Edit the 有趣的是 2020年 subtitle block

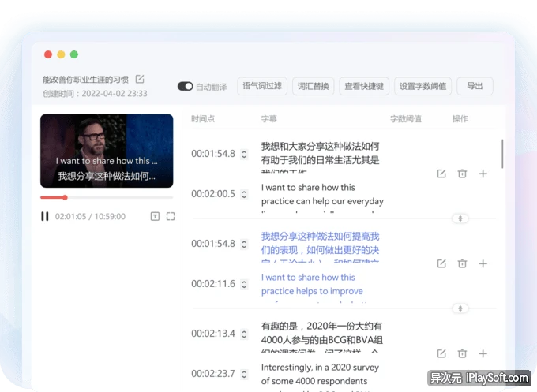pyautogui.click(x=441, y=353)
